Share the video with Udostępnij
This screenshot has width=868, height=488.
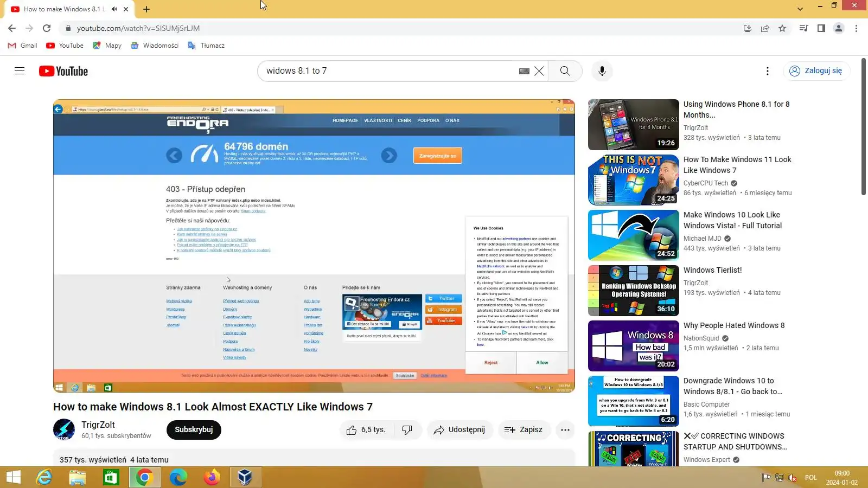pos(459,430)
